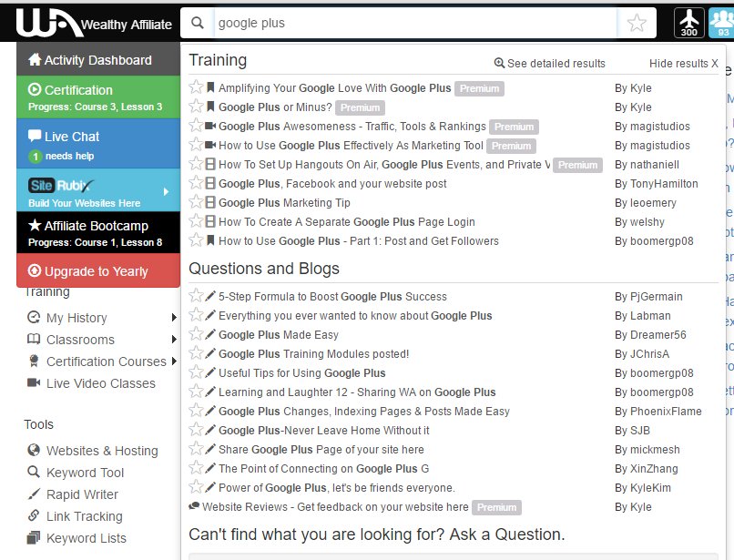Screen dimensions: 734x560
Task: Click tutorial icon of Google Plus, Facebook post
Action: (x=210, y=183)
